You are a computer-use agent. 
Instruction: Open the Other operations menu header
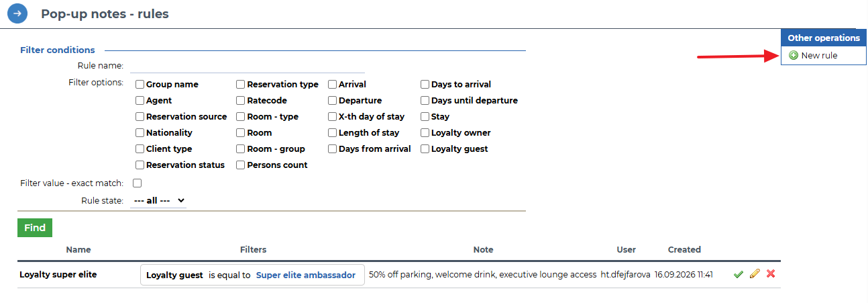tap(824, 38)
